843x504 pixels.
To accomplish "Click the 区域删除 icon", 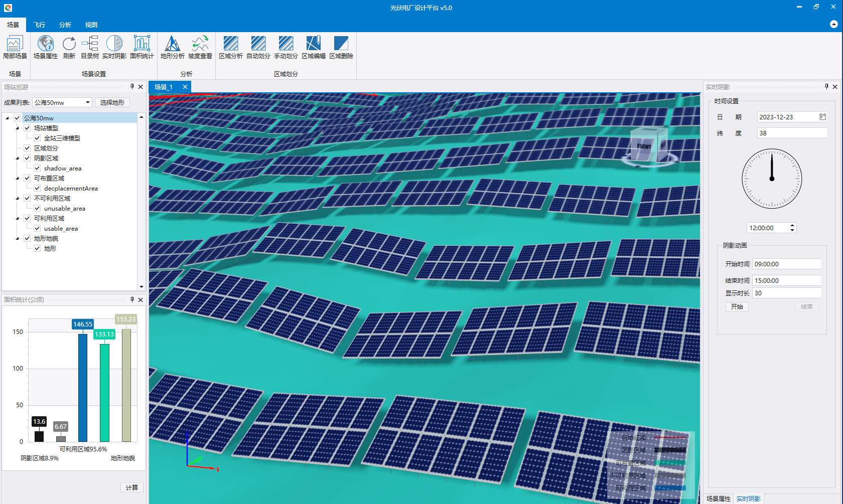I will click(341, 44).
